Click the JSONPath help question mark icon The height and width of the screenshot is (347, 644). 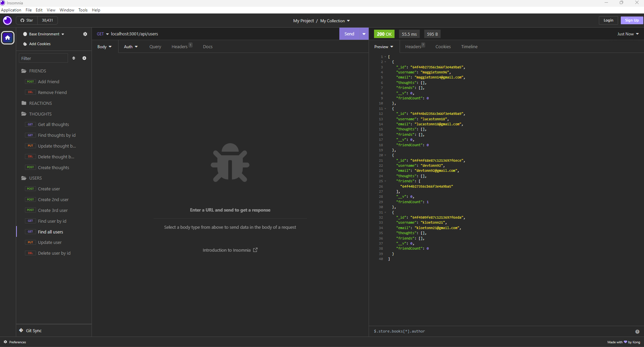(638, 332)
